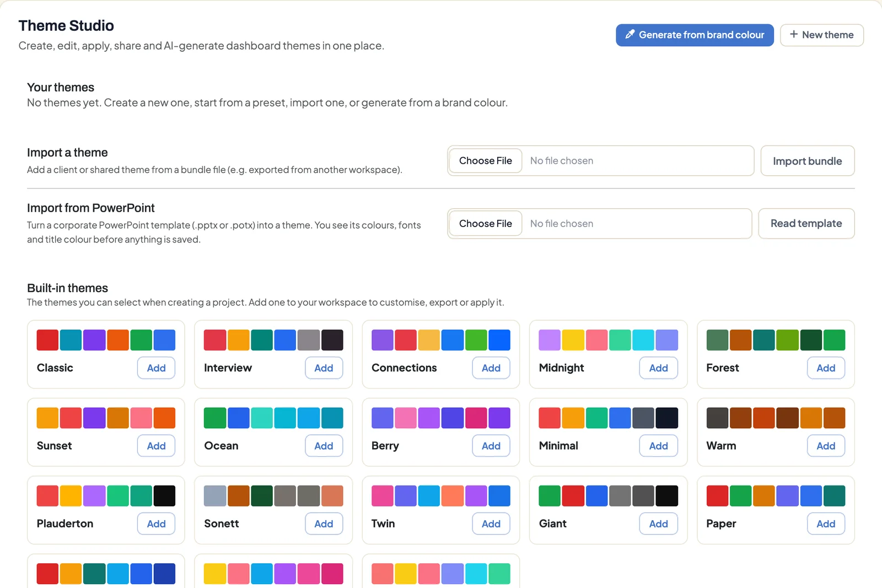
Task: Click the Your themes heading
Action: [x=61, y=87]
